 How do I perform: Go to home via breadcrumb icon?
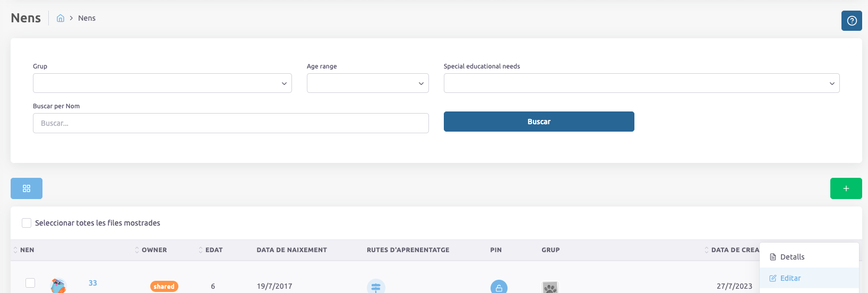coord(61,19)
